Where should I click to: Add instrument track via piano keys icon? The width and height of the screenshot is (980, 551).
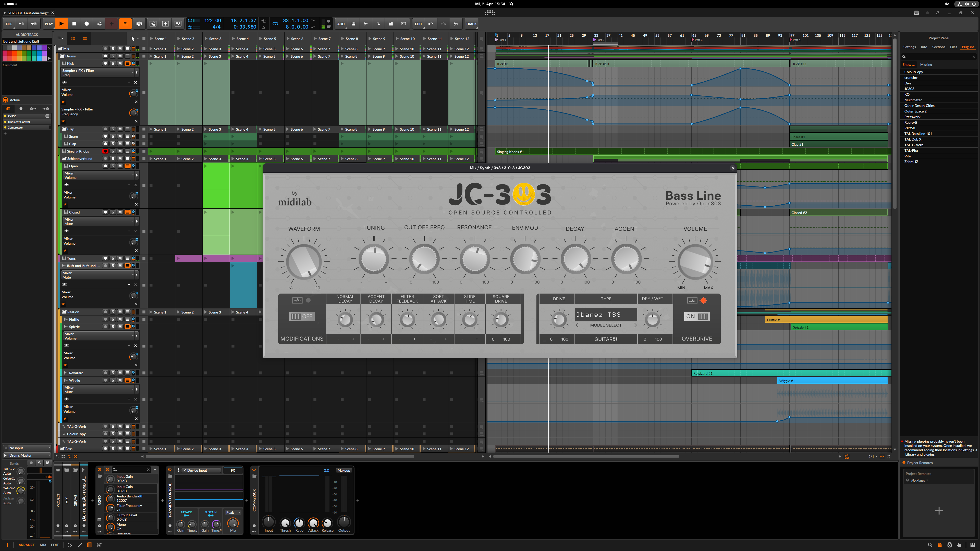click(x=353, y=23)
